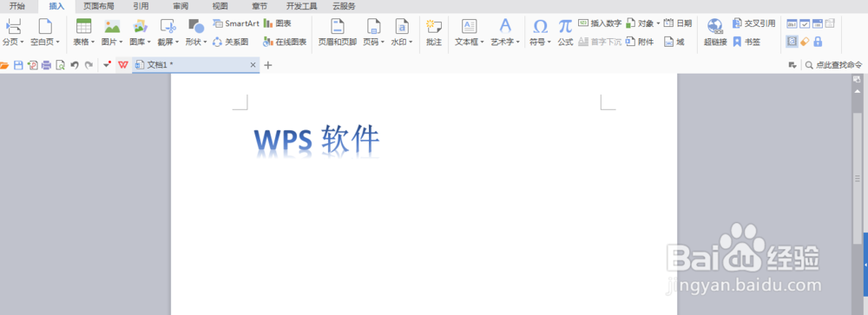
Task: Insert a 日期 date
Action: [678, 23]
